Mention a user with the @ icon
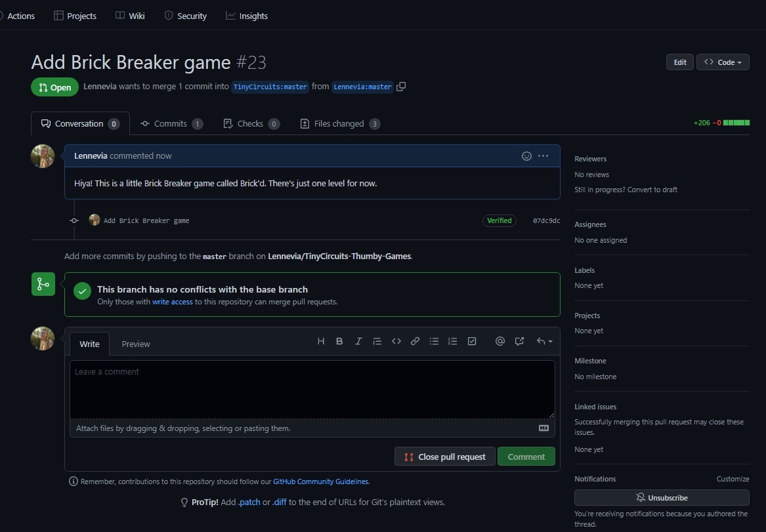Image resolution: width=766 pixels, height=532 pixels. (500, 341)
